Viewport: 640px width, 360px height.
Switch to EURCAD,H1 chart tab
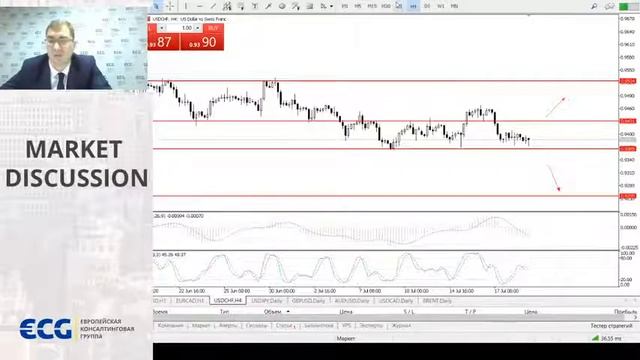[189, 301]
